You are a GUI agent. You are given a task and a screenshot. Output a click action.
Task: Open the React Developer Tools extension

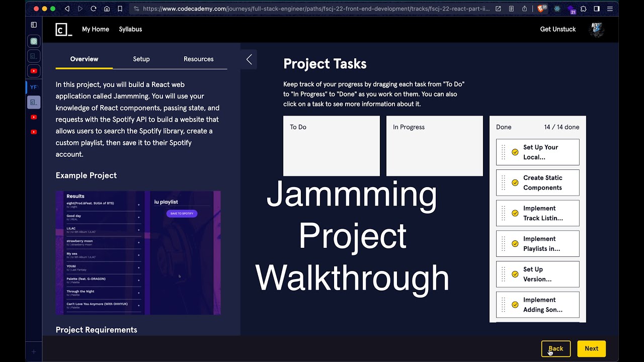point(557,9)
